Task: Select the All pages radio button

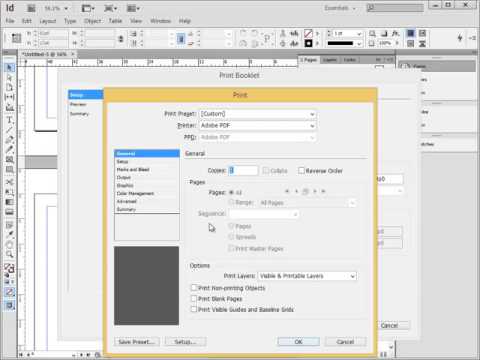Action: [x=231, y=192]
